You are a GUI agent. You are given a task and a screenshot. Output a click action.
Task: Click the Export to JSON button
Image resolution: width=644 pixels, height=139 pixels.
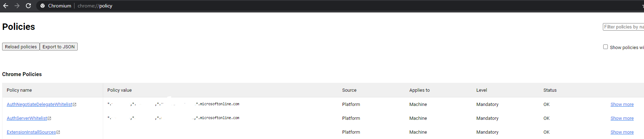click(x=59, y=47)
